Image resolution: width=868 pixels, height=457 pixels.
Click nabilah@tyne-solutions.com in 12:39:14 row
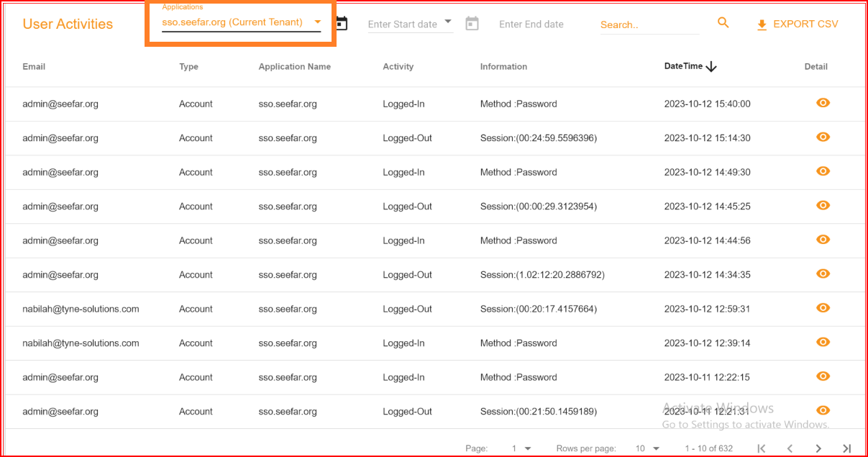point(81,343)
